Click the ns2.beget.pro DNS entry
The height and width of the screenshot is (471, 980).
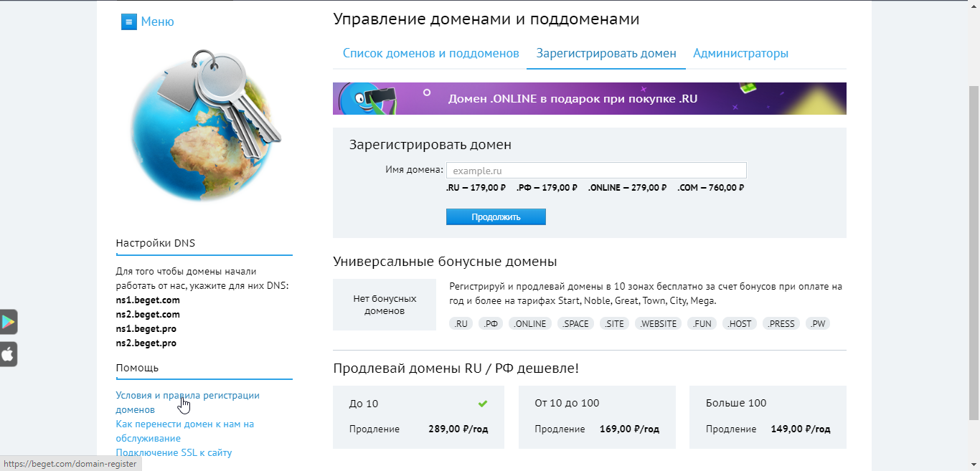click(146, 343)
